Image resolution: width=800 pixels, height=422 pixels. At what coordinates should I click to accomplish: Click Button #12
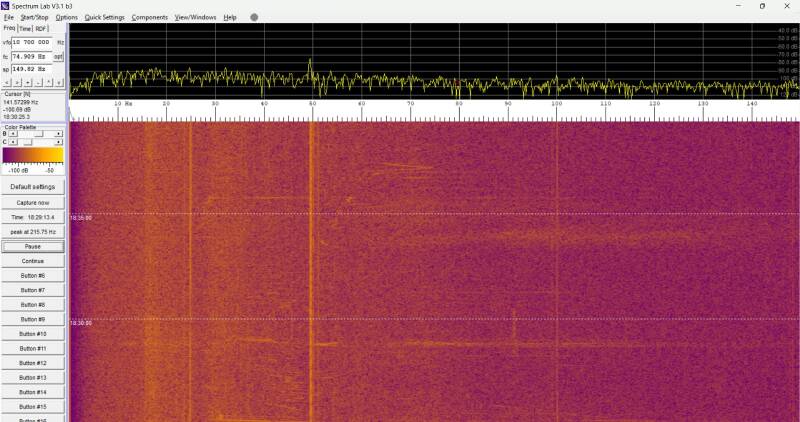pyautogui.click(x=33, y=363)
